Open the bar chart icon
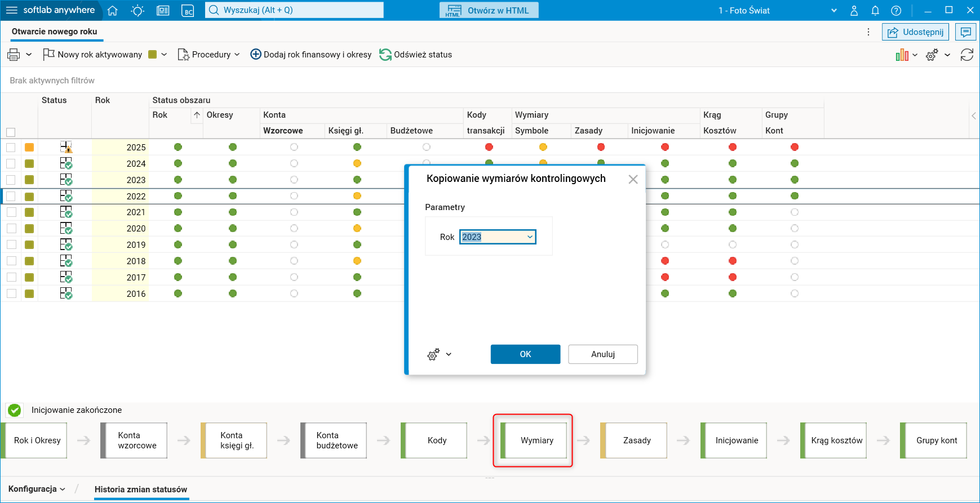The height and width of the screenshot is (503, 980). [902, 55]
